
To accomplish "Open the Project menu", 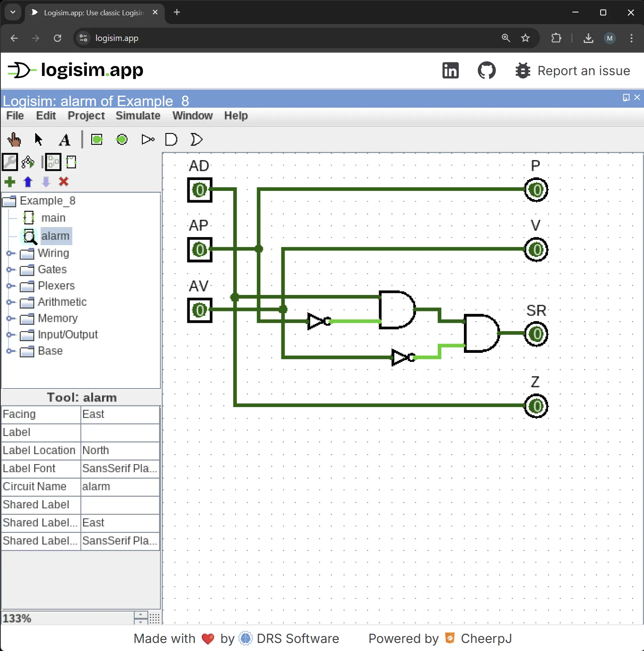I will point(86,116).
